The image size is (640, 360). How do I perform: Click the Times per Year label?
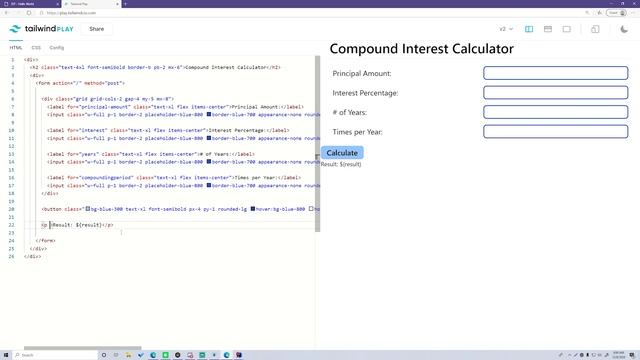357,132
